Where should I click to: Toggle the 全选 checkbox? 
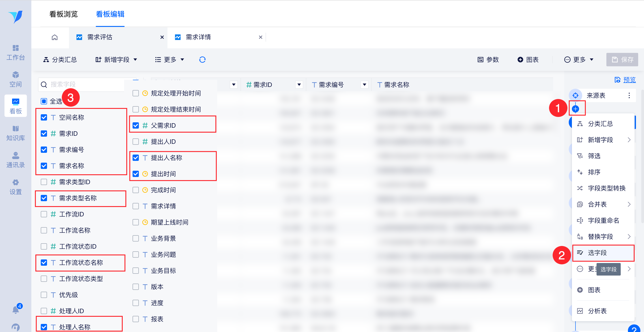(44, 101)
